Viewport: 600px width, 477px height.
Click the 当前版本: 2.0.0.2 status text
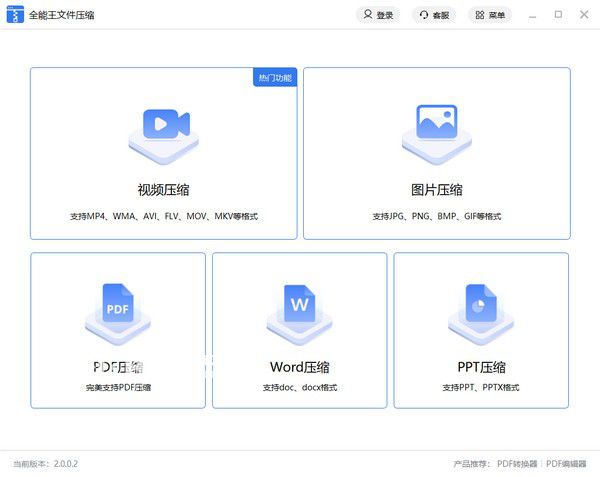coord(46,464)
